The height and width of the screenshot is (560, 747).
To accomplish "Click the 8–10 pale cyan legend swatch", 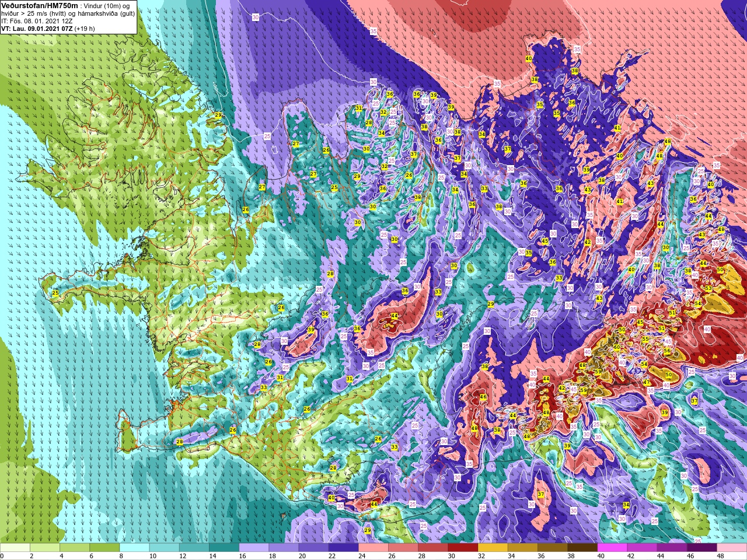I will (x=134, y=547).
